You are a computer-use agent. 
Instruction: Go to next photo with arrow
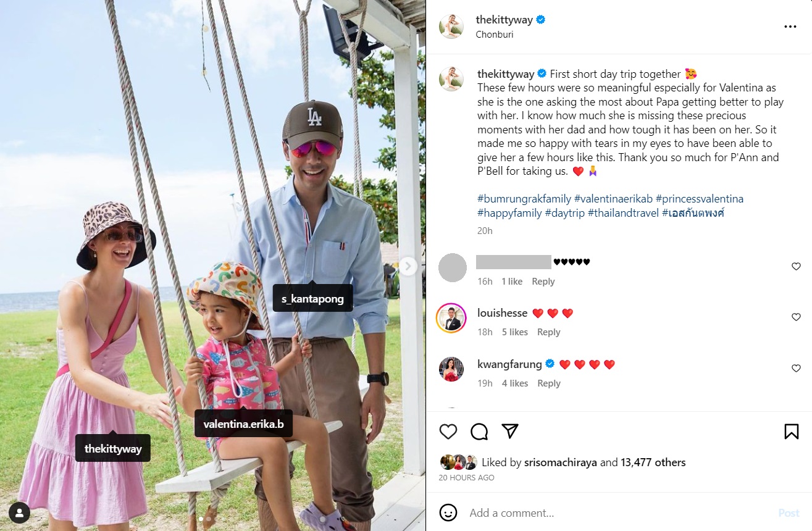click(408, 266)
